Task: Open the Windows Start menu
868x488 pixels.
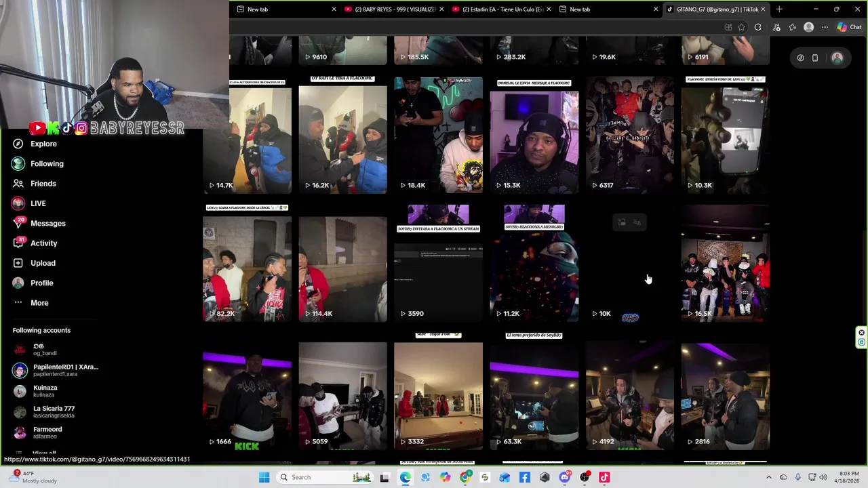Action: (x=264, y=477)
